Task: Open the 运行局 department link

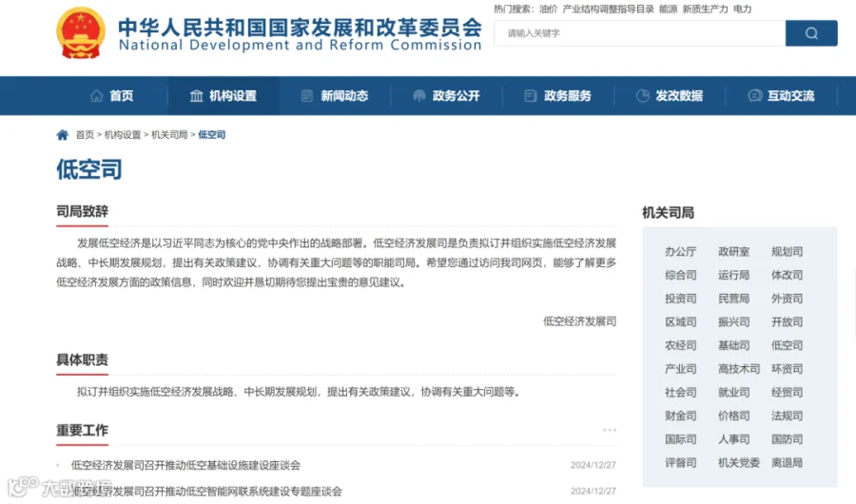Action: click(x=733, y=275)
